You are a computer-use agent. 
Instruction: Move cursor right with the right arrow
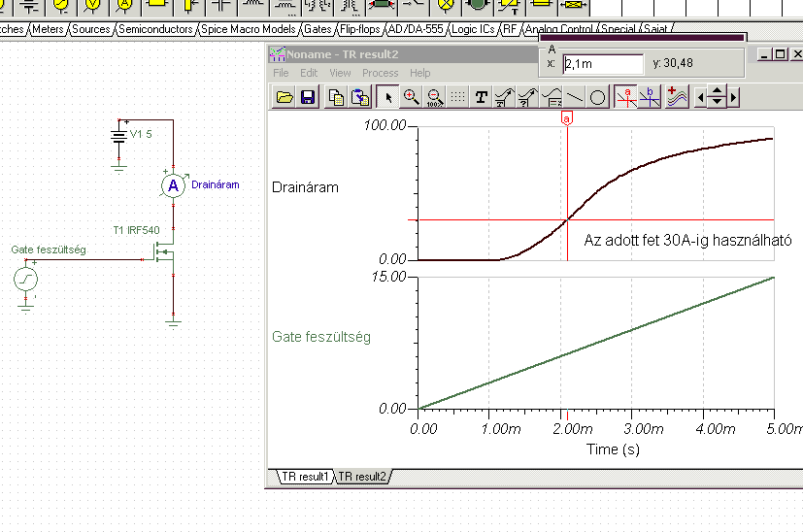tap(734, 97)
